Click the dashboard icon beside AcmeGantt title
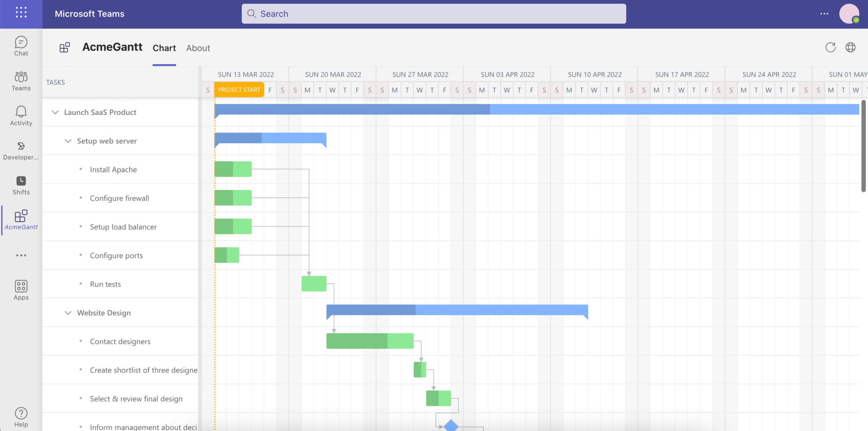Image resolution: width=868 pixels, height=431 pixels. (64, 47)
